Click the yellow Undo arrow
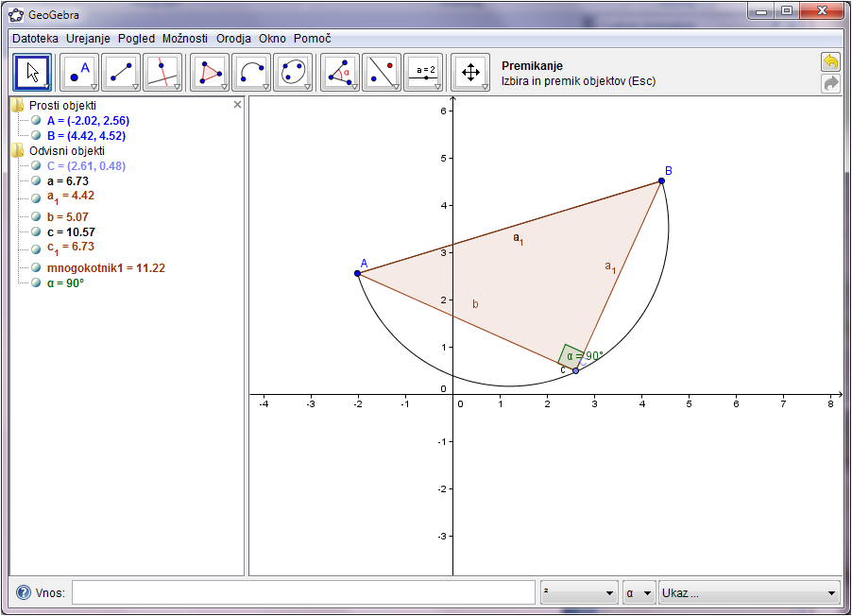 tap(830, 60)
